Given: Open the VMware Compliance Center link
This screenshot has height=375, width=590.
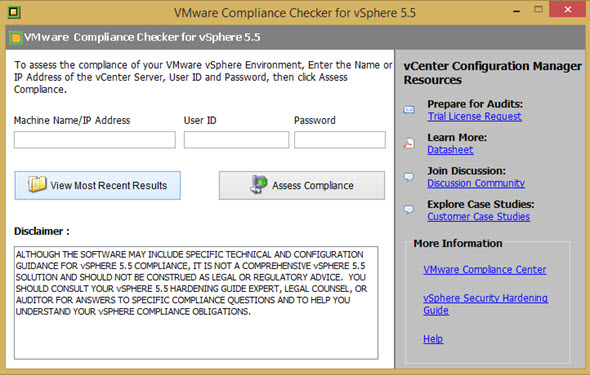Looking at the screenshot, I should [x=485, y=270].
